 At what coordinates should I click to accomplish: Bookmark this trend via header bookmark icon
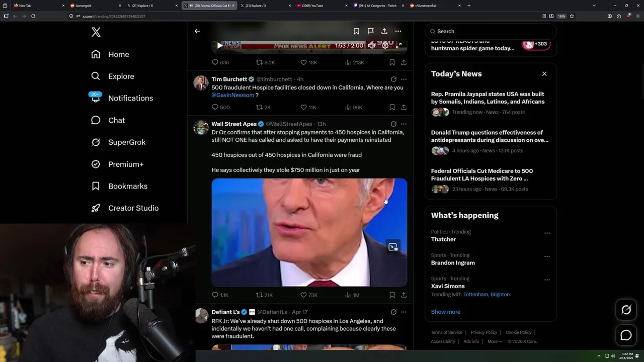point(356,31)
